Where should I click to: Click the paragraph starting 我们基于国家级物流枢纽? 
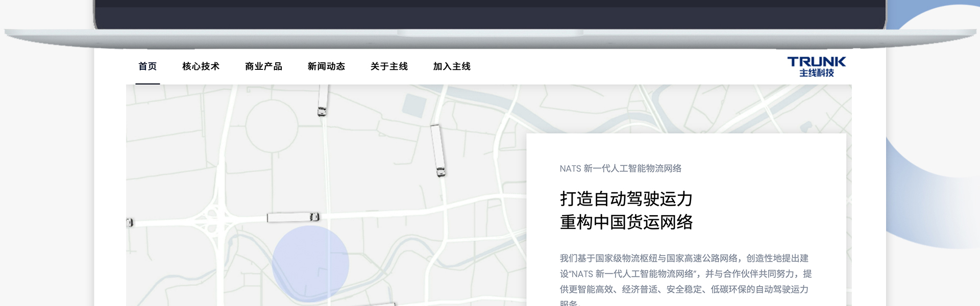[x=685, y=280]
